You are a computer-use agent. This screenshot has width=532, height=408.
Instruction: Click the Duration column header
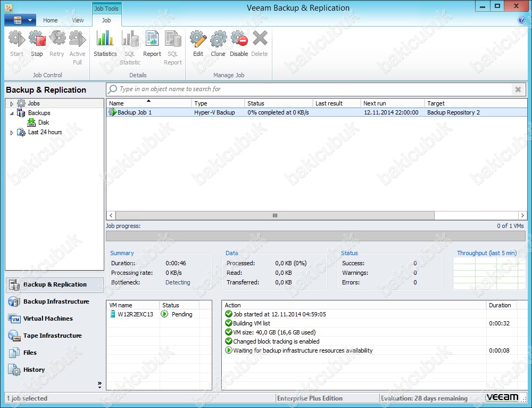tap(501, 305)
